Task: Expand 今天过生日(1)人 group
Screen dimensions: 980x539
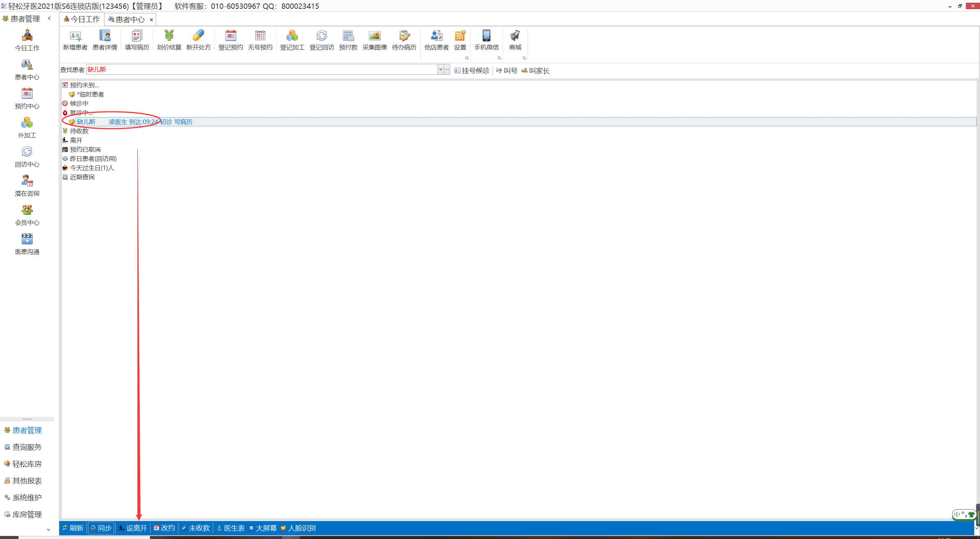Action: point(88,168)
